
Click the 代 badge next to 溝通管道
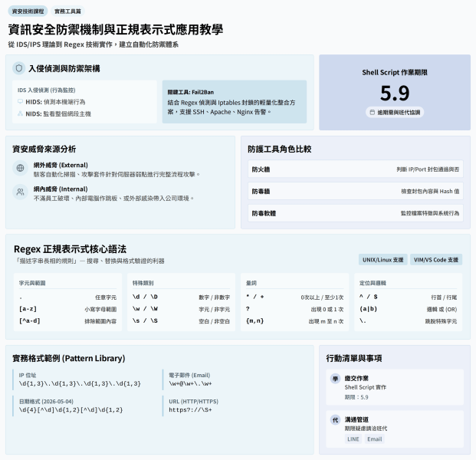(335, 420)
